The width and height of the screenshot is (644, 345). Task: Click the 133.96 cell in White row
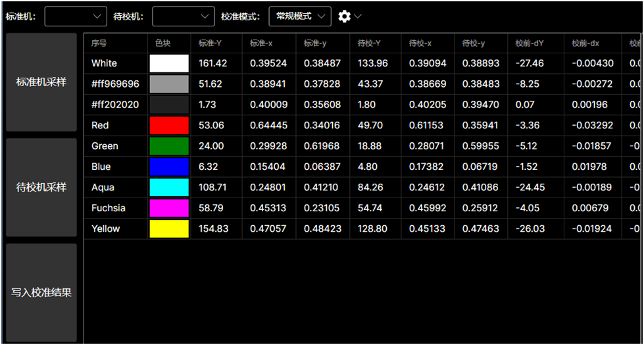372,63
